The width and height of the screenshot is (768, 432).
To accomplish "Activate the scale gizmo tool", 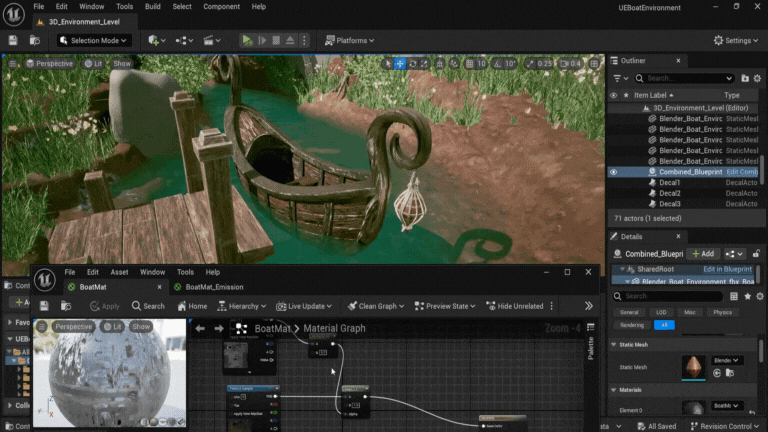I will click(x=424, y=64).
